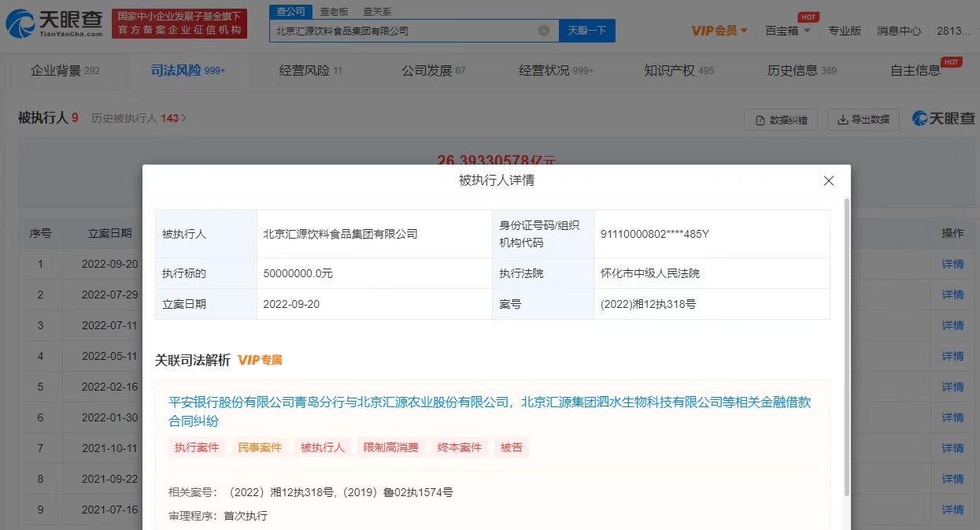Image resolution: width=980 pixels, height=530 pixels.
Task: Click the 天眼查 logo beside 导出数据
Action: click(x=943, y=119)
